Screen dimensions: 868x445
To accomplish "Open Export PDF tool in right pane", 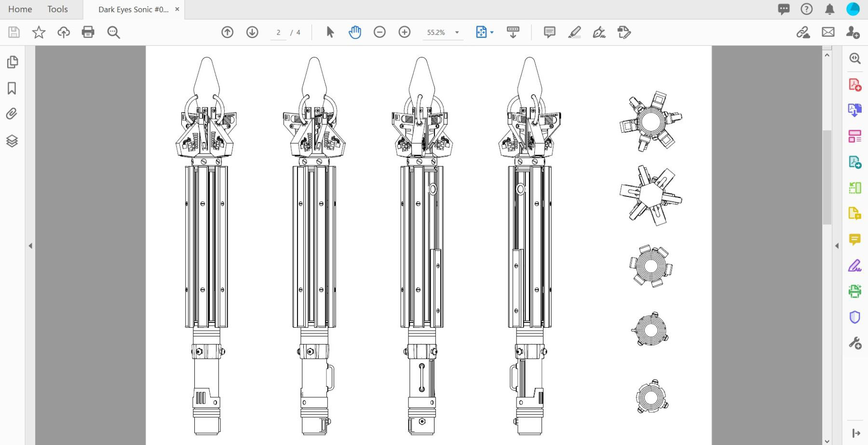I will [855, 110].
